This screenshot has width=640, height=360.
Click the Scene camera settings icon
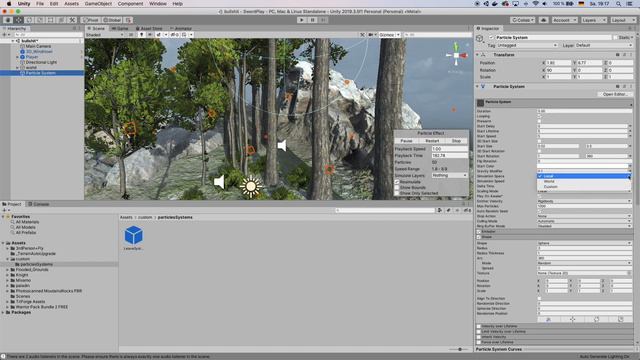371,35
